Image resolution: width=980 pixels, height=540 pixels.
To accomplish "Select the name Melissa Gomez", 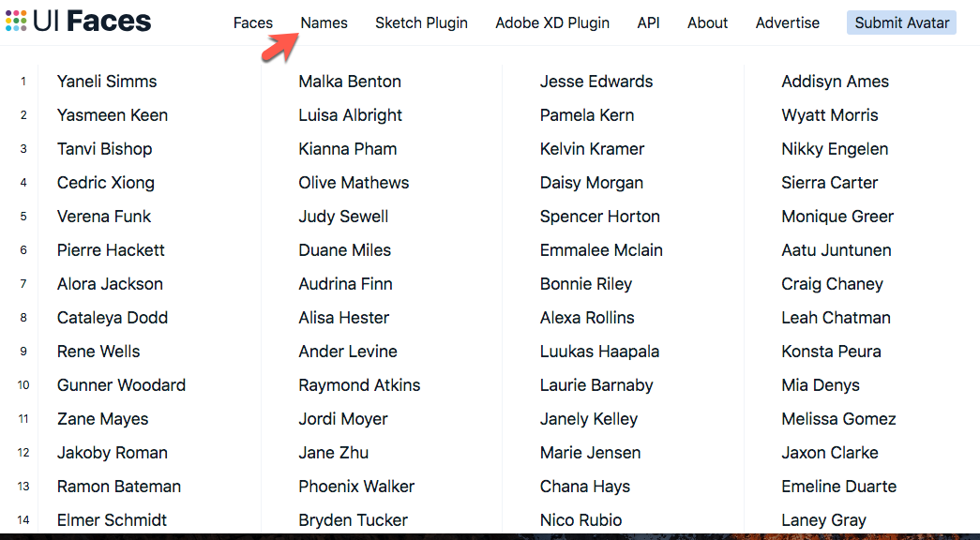I will point(838,419).
